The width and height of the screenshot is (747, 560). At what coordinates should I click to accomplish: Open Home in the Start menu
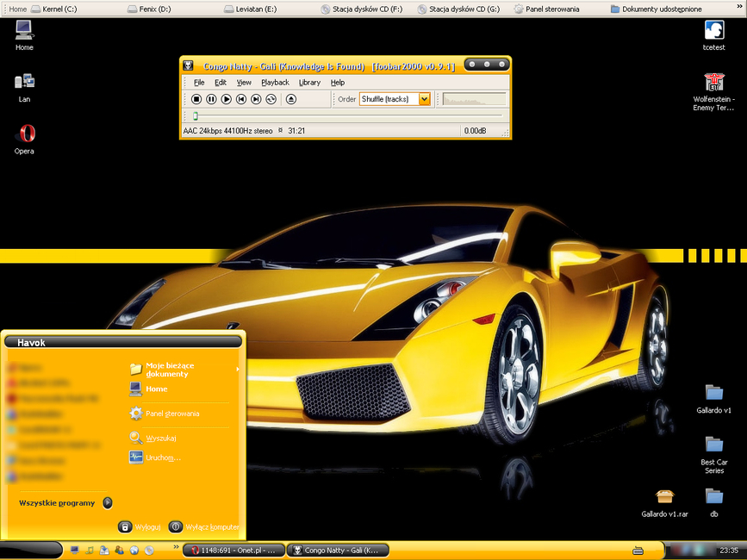[149, 389]
